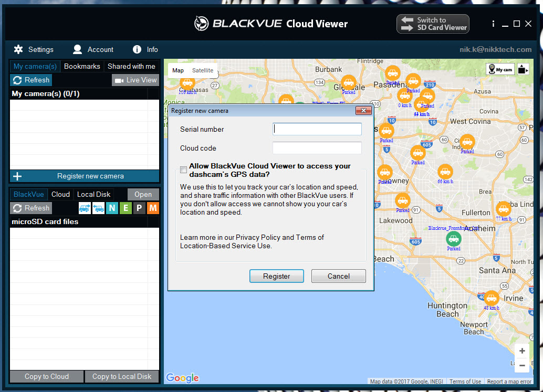Viewport: 543px width, 392px height.
Task: Toggle Normal recordings filter N
Action: click(x=112, y=208)
